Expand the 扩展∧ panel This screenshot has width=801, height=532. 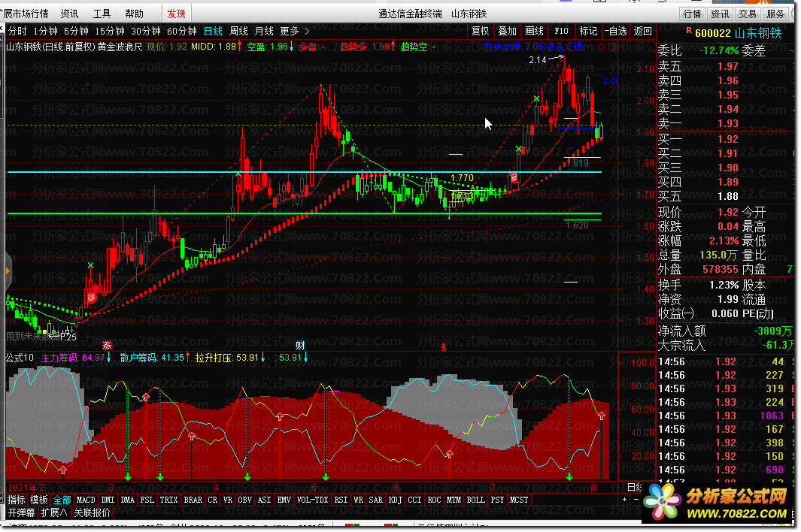click(x=54, y=512)
